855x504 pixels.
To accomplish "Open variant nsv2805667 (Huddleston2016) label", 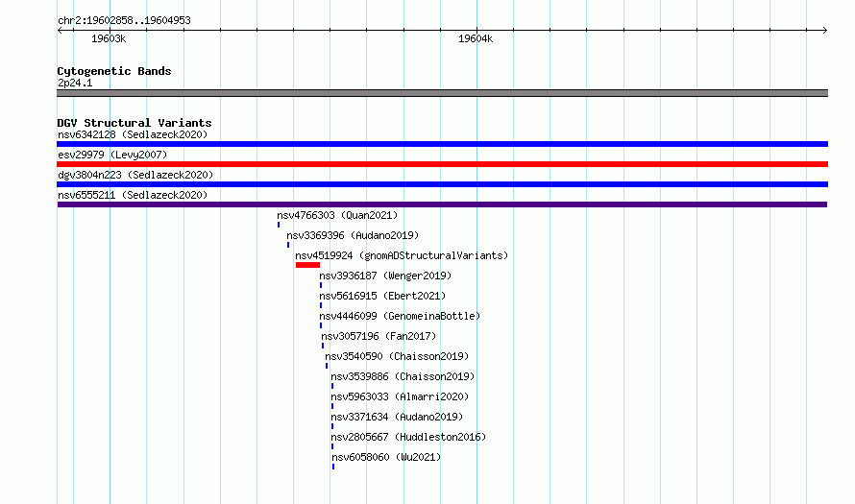I will coord(408,437).
